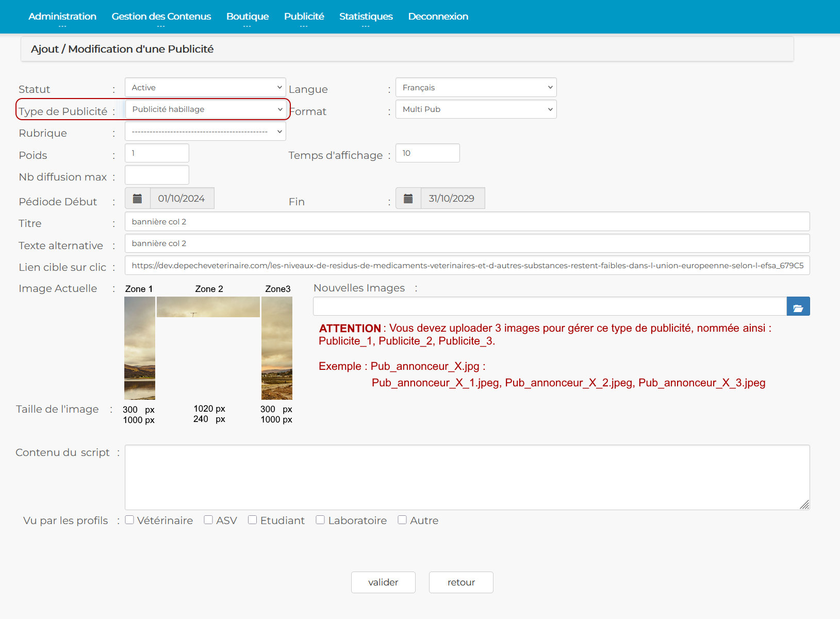Open the Format dropdown showing Multi Pub
This screenshot has height=619, width=840.
tap(475, 109)
